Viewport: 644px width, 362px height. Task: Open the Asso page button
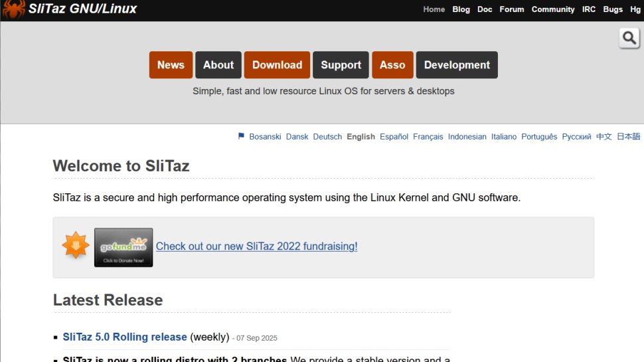[392, 65]
